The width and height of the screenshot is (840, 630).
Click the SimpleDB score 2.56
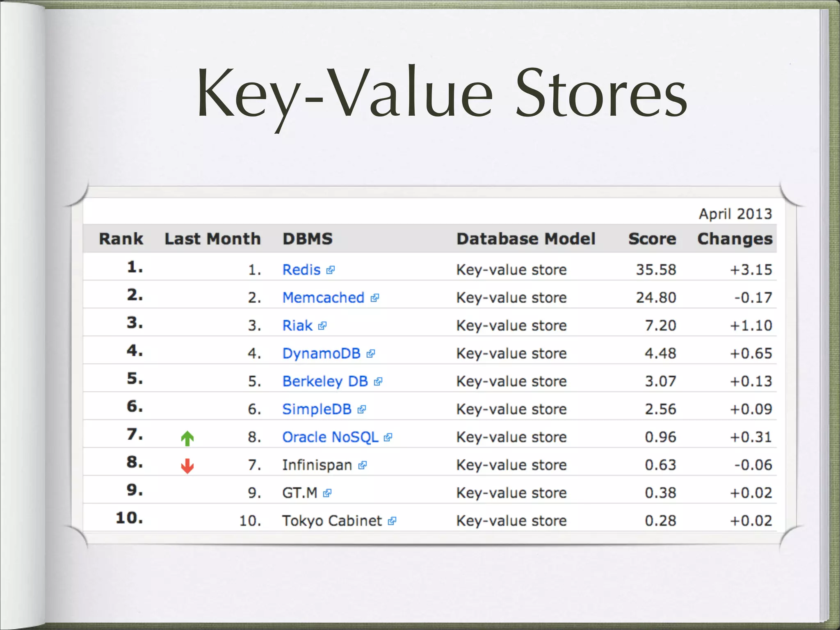pos(660,409)
